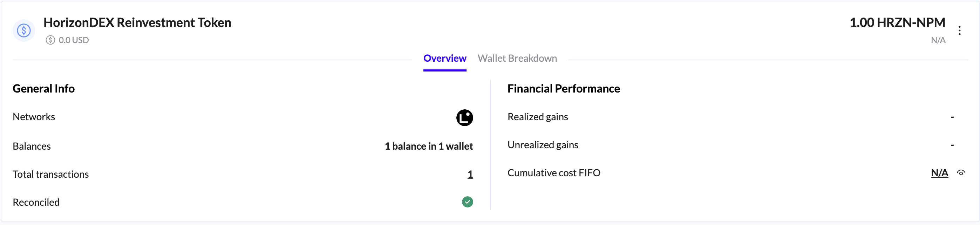Open the three-dot options menu
The image size is (980, 225).
pos(959,30)
